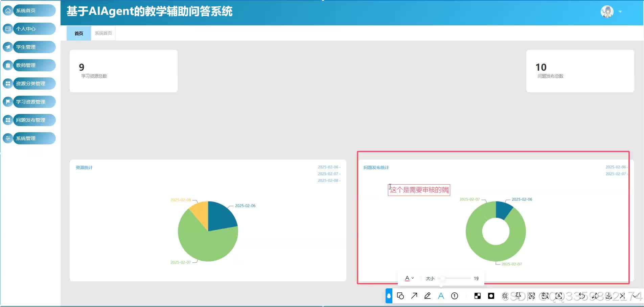Toggle 2025-02-06 legend in 资源统计 chart
The image size is (644, 307).
coord(329,167)
